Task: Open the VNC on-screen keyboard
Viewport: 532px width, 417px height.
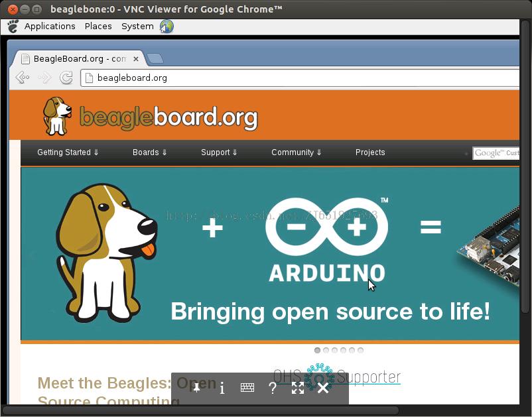Action: coord(247,388)
